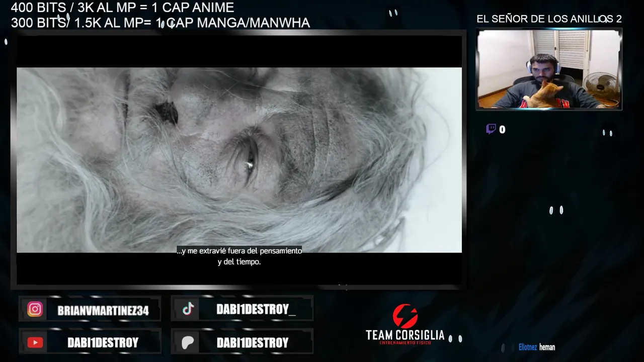Click the chat username Eliotnez
The width and height of the screenshot is (644, 362).
(528, 347)
